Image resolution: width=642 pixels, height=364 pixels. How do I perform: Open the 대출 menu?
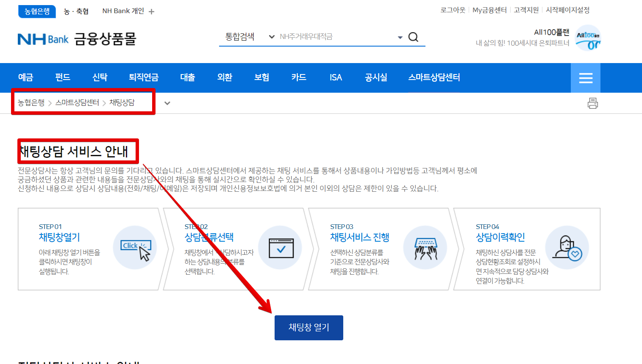click(188, 77)
